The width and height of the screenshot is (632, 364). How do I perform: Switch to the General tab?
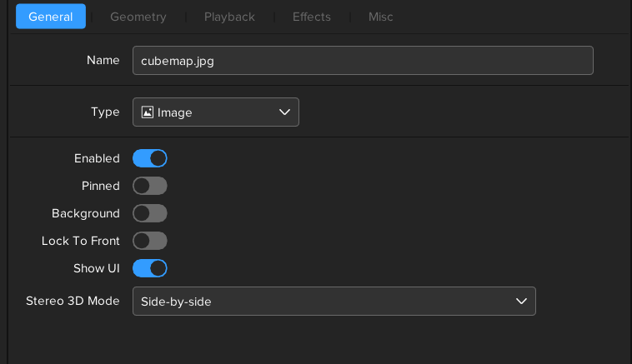[51, 17]
